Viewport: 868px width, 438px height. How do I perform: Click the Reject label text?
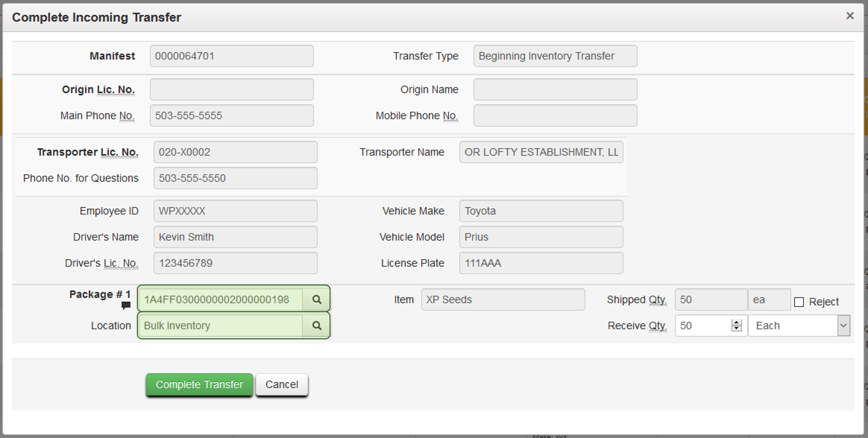824,302
